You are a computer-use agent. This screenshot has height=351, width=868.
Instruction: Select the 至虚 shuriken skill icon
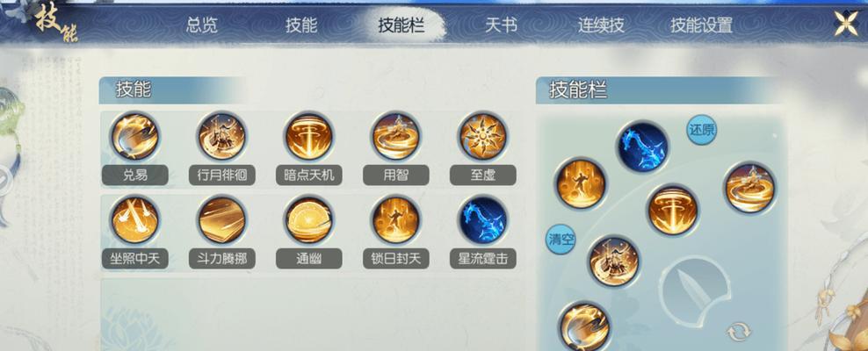point(482,136)
